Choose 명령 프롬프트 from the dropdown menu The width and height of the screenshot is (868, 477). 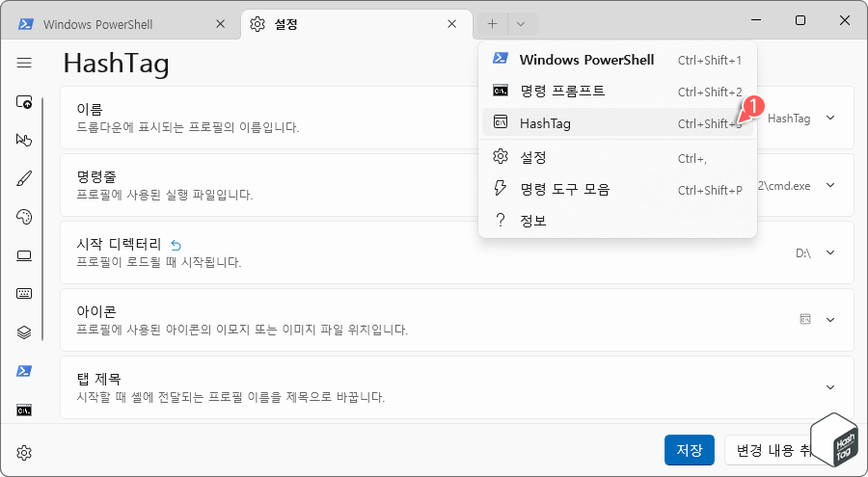coord(617,92)
